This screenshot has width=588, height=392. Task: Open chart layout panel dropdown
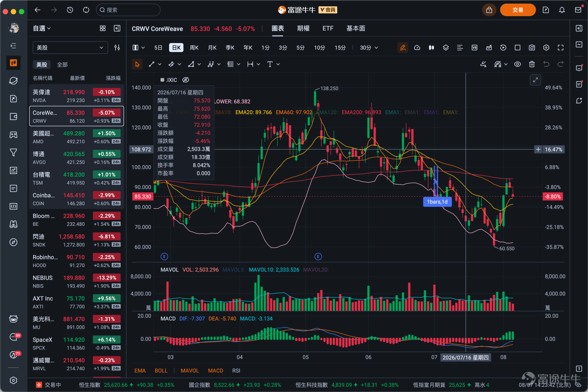138,48
